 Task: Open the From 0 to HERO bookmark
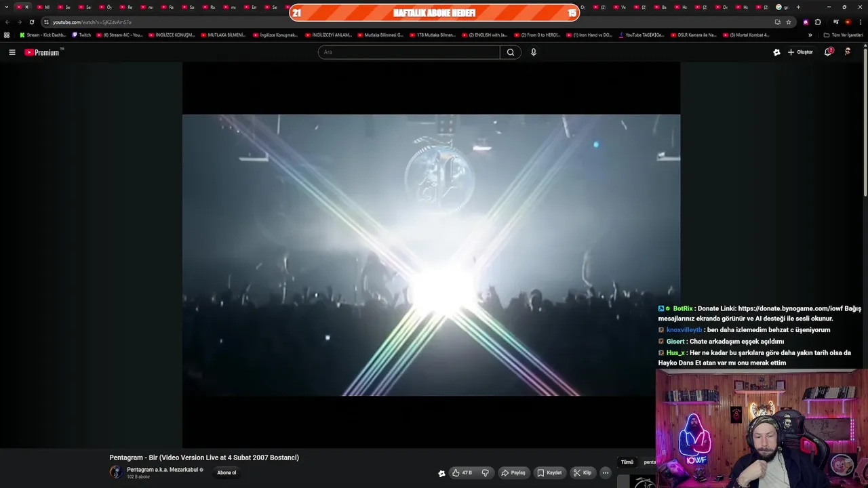536,35
